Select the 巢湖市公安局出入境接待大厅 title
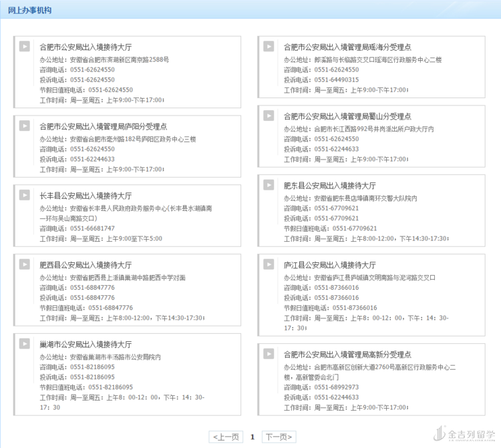The width and height of the screenshot is (501, 448). click(x=86, y=345)
